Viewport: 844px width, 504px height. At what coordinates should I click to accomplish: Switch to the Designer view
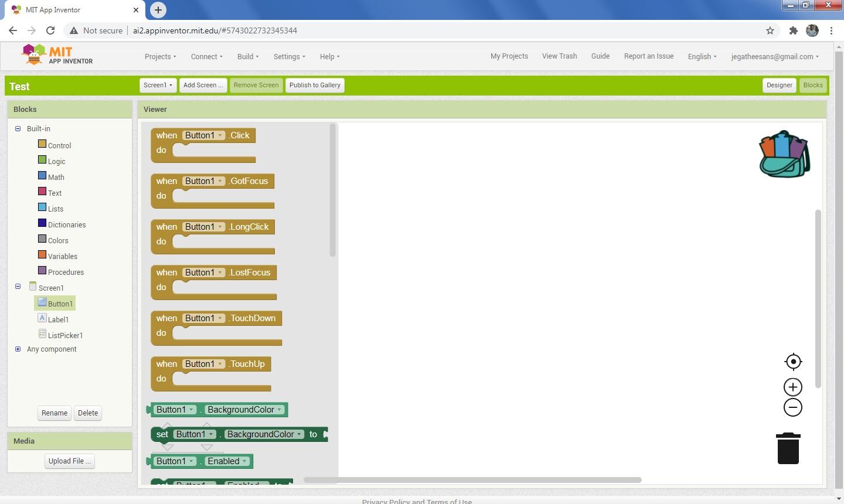click(x=779, y=85)
